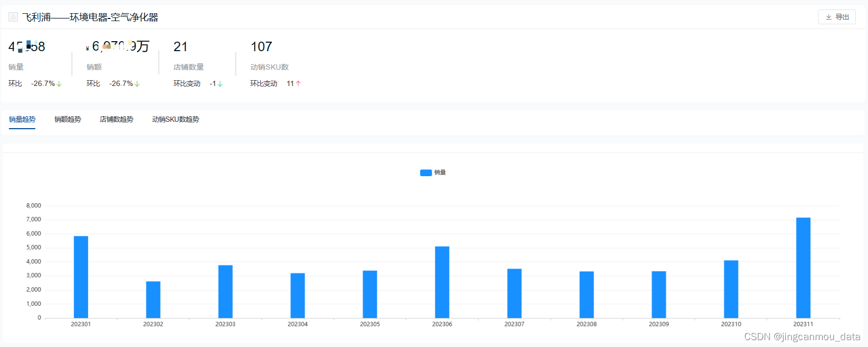Click the 销量 label under the metric

tap(16, 67)
